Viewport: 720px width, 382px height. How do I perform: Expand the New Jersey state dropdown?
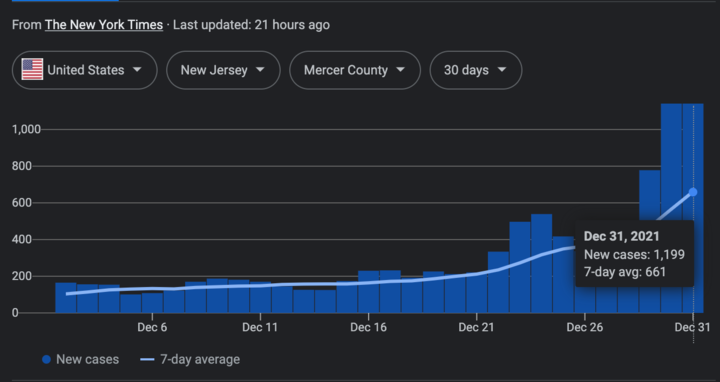[223, 70]
